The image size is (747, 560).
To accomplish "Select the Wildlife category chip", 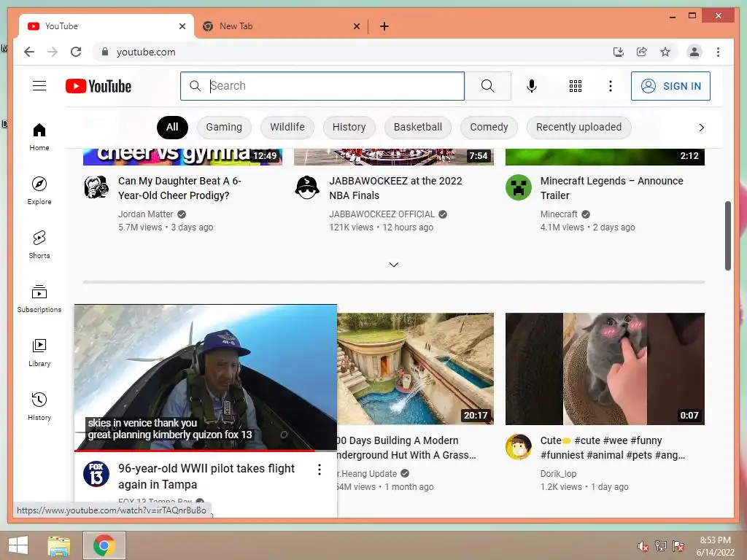I will pyautogui.click(x=287, y=127).
